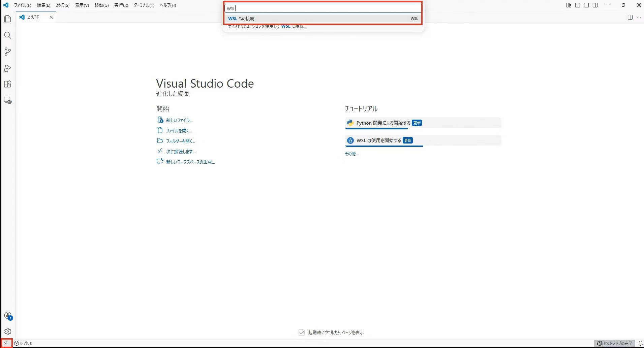Open the ファイル(F) menu
Screen dimensions: 644x348
point(23,5)
